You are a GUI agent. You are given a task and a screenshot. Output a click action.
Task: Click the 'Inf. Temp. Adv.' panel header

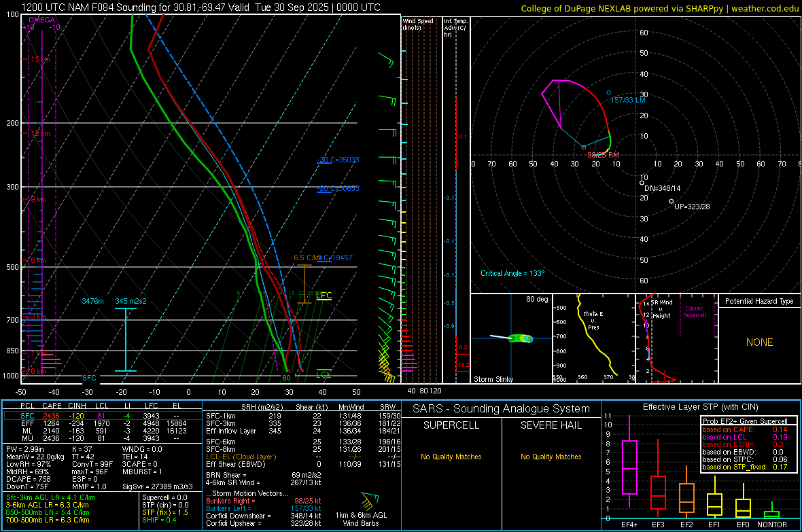point(455,28)
